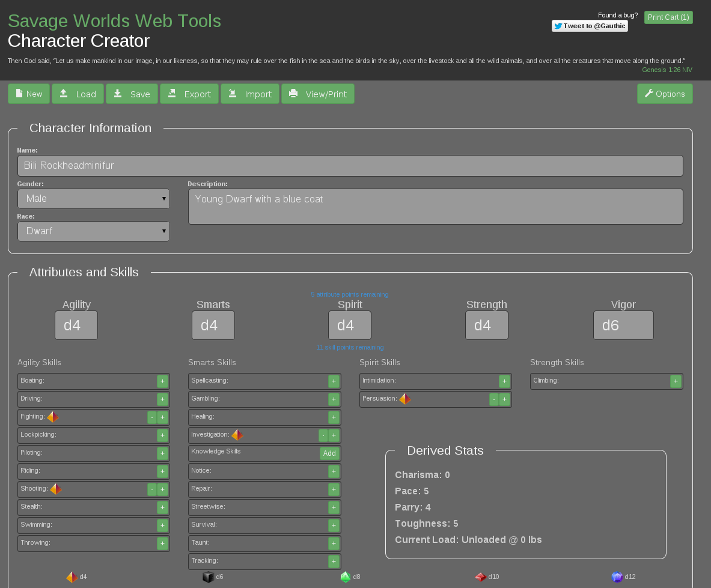Click the purple d12 legend die icon
The image size is (711, 588).
[x=617, y=577]
